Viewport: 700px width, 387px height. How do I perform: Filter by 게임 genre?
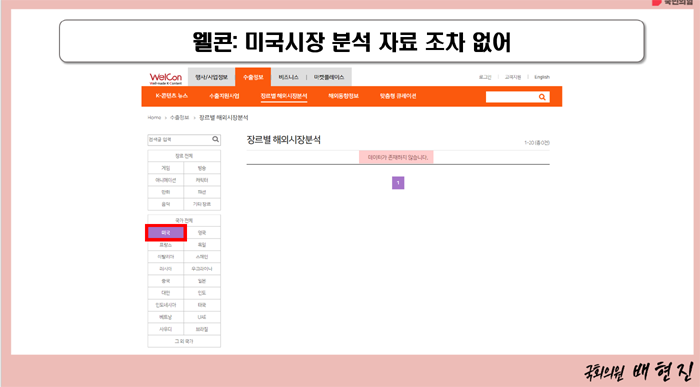[166, 168]
